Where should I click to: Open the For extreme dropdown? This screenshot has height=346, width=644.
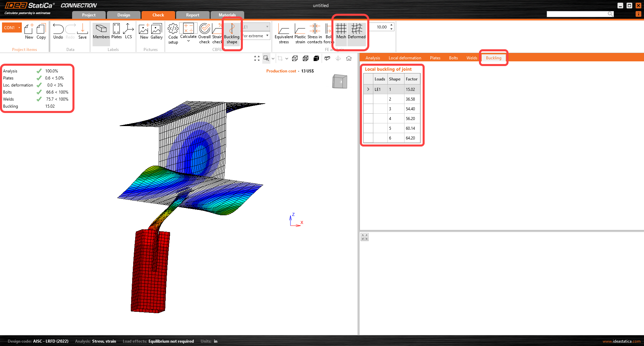[x=256, y=36]
